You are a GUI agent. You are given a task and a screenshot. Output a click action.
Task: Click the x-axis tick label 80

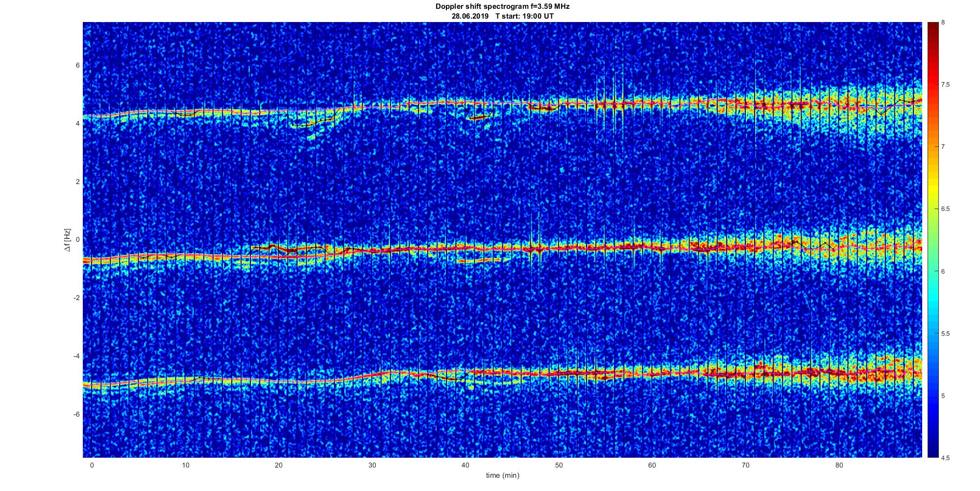tap(839, 465)
